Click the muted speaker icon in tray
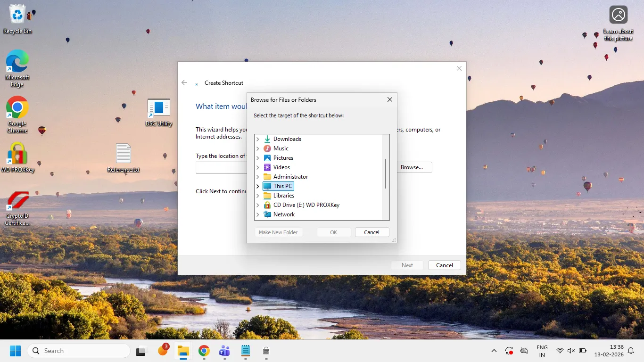644x362 pixels. [x=571, y=351]
